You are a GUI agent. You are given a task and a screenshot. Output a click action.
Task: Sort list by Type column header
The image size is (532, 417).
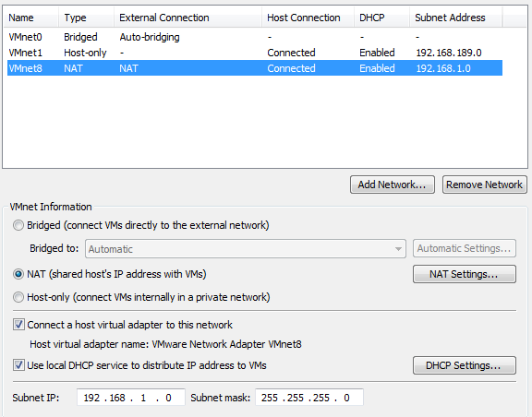[x=86, y=18]
